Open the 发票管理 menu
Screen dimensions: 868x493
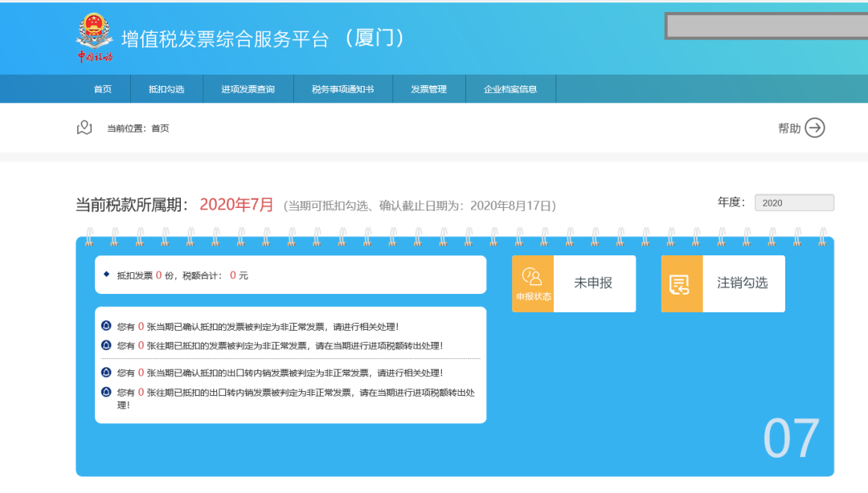[x=428, y=89]
